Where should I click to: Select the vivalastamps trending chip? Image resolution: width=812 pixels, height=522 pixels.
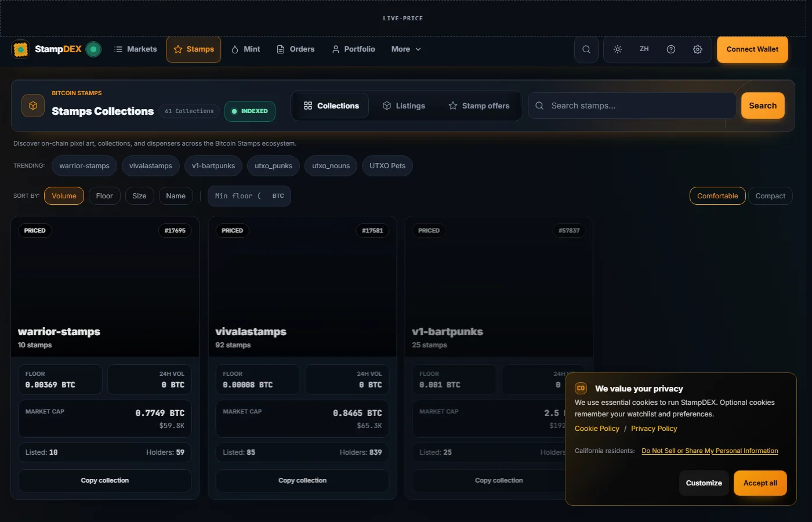[x=151, y=166]
